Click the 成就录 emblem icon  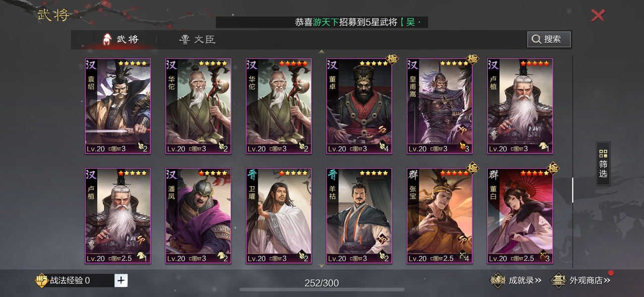(x=498, y=281)
